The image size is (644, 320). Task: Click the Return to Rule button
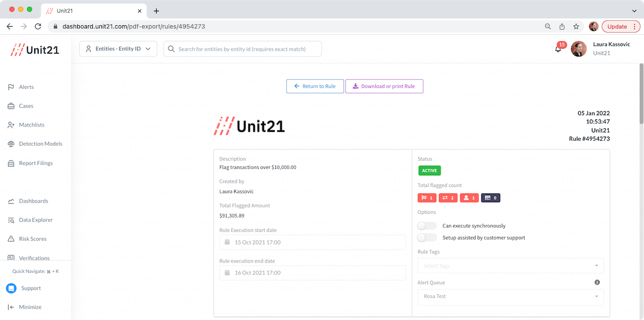[315, 86]
